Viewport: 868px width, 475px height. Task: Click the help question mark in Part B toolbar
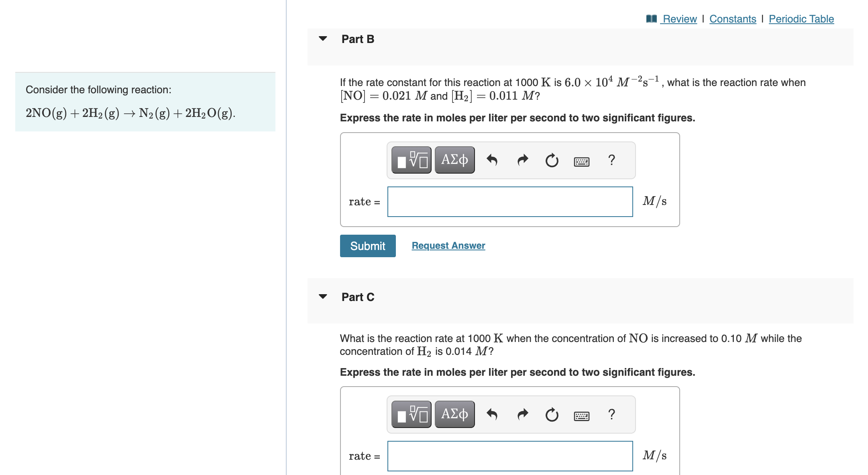click(611, 160)
